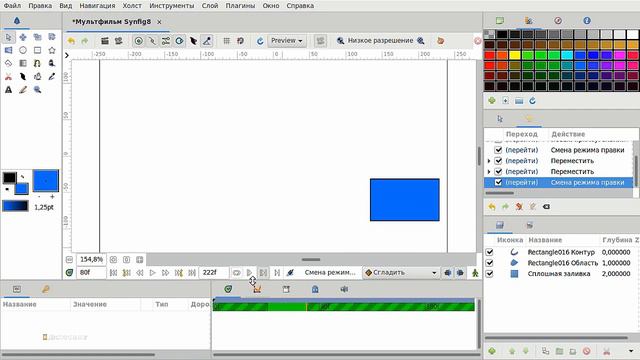Delete selected layer red icon
Image resolution: width=640 pixels, height=360 pixels.
(x=587, y=351)
